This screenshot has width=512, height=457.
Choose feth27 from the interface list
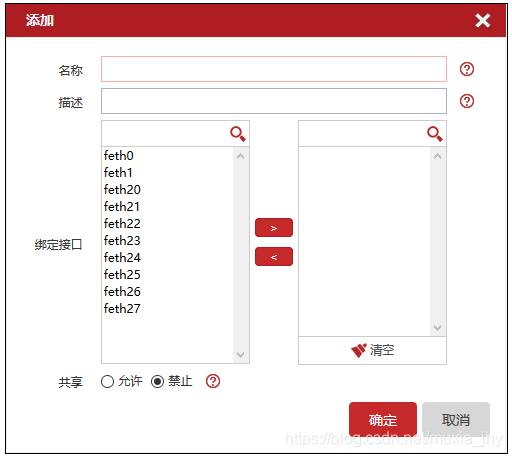point(122,309)
